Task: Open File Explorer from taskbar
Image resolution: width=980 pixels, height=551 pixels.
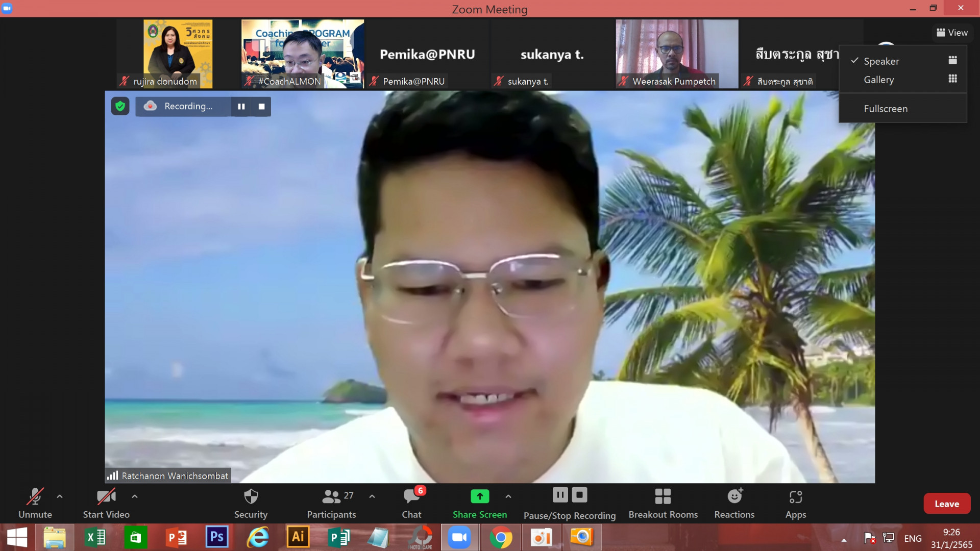Action: [x=55, y=538]
